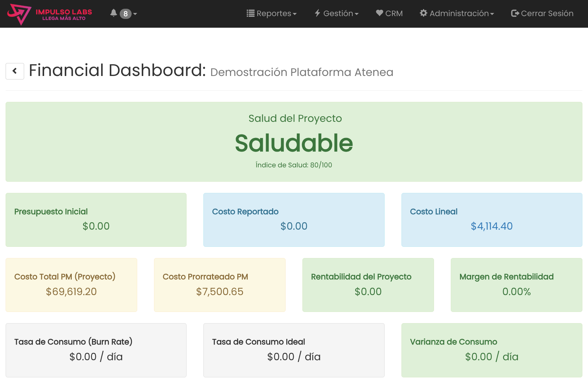Click the notification count badge showing 8

pos(125,14)
